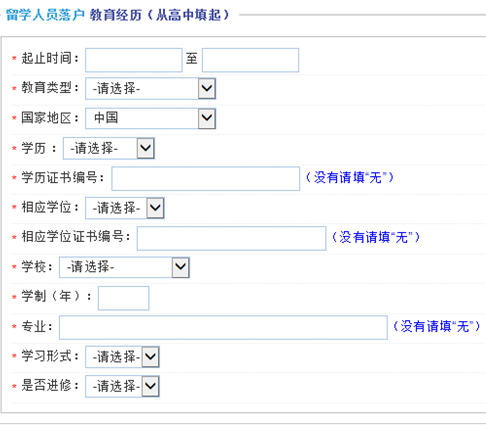Expand the 学历 dropdown list
The width and height of the screenshot is (486, 426).
click(109, 148)
